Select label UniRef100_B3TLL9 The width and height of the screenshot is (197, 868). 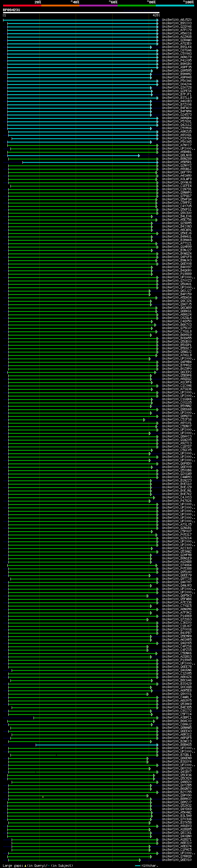(177, 98)
